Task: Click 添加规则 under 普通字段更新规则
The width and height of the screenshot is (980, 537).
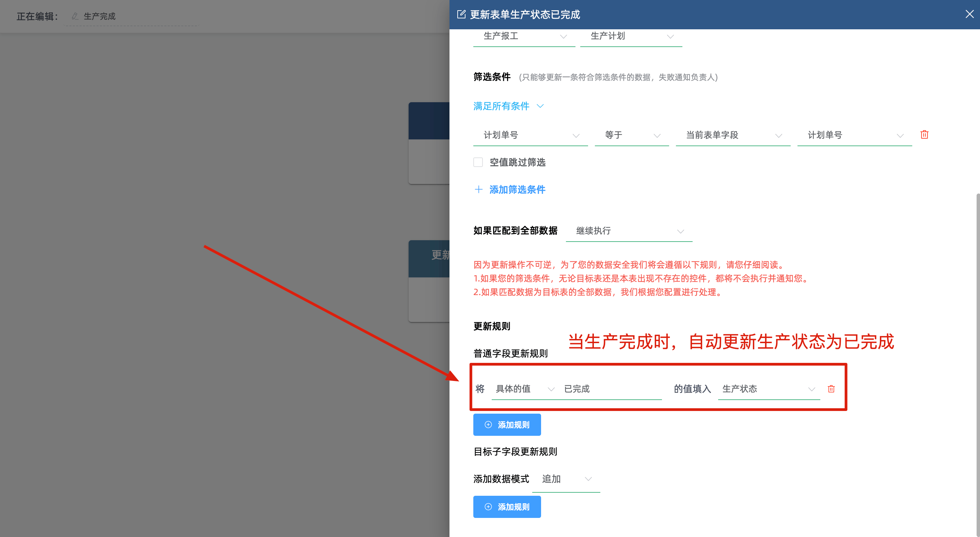Action: pos(507,425)
